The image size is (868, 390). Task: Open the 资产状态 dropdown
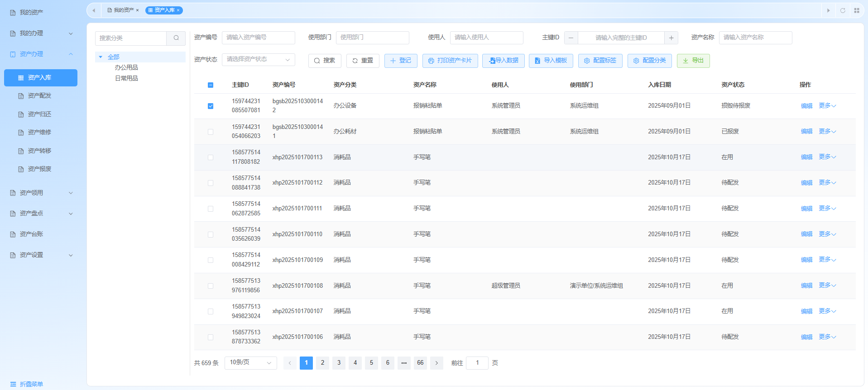pyautogui.click(x=258, y=59)
